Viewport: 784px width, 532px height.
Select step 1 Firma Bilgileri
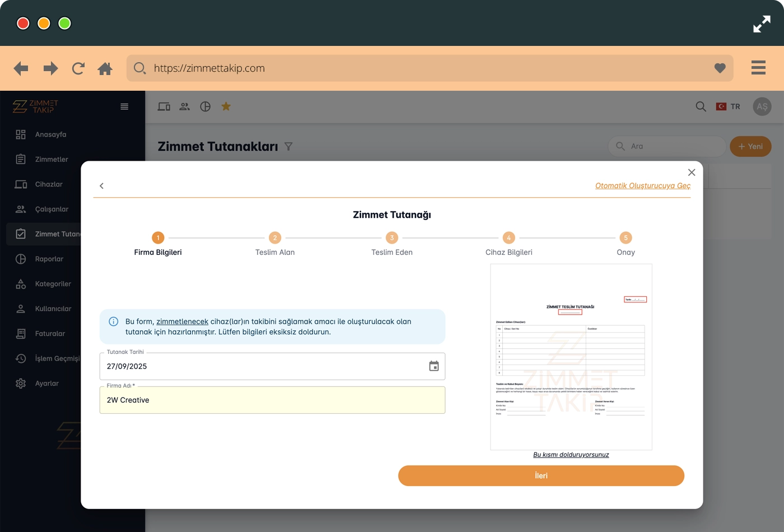click(x=158, y=244)
